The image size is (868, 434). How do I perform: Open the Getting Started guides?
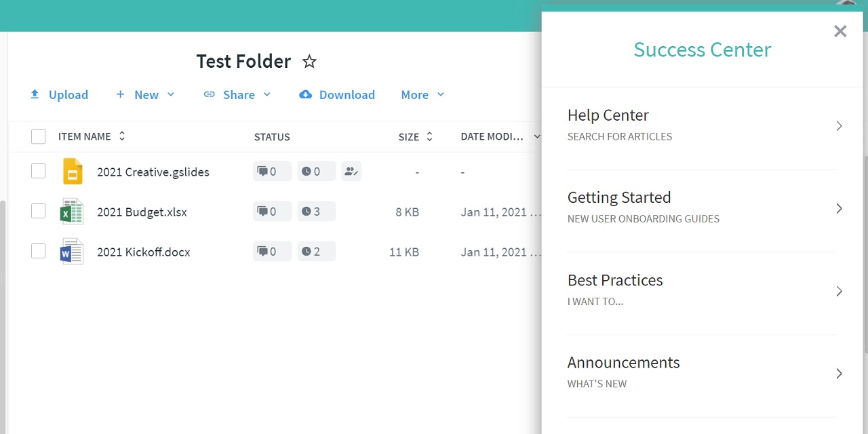[702, 208]
